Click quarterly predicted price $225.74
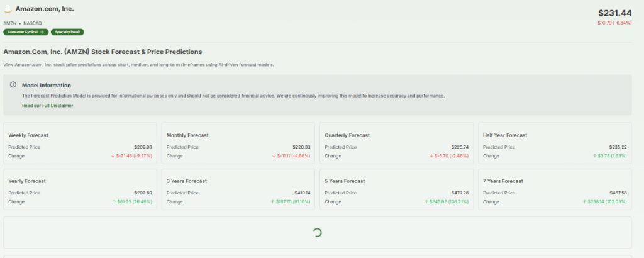Screen dimensions: 644x258 point(460,147)
